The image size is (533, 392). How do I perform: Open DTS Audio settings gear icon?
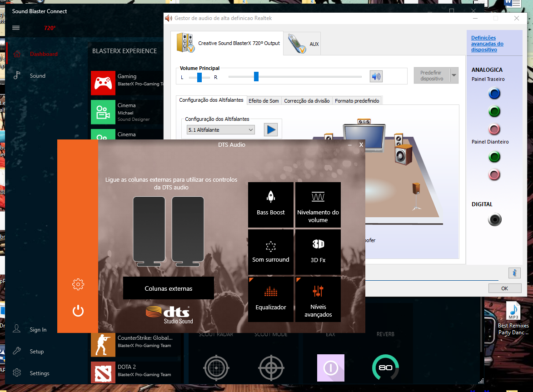click(x=78, y=284)
